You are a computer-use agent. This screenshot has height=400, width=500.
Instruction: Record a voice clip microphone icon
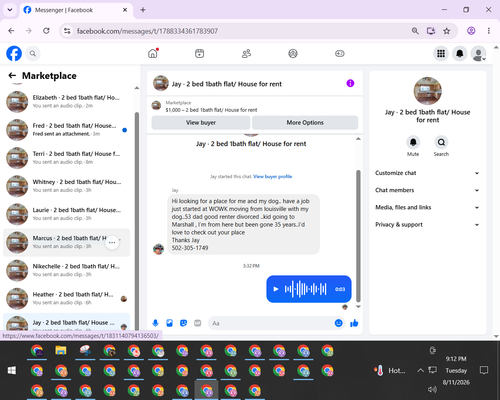point(155,323)
